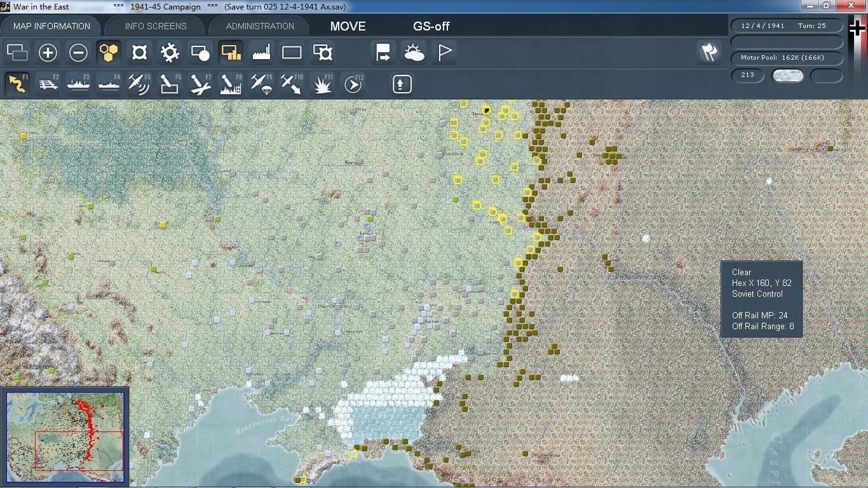Select the Air Transport F9 parachute icon
This screenshot has width=868, height=488.
point(261,84)
